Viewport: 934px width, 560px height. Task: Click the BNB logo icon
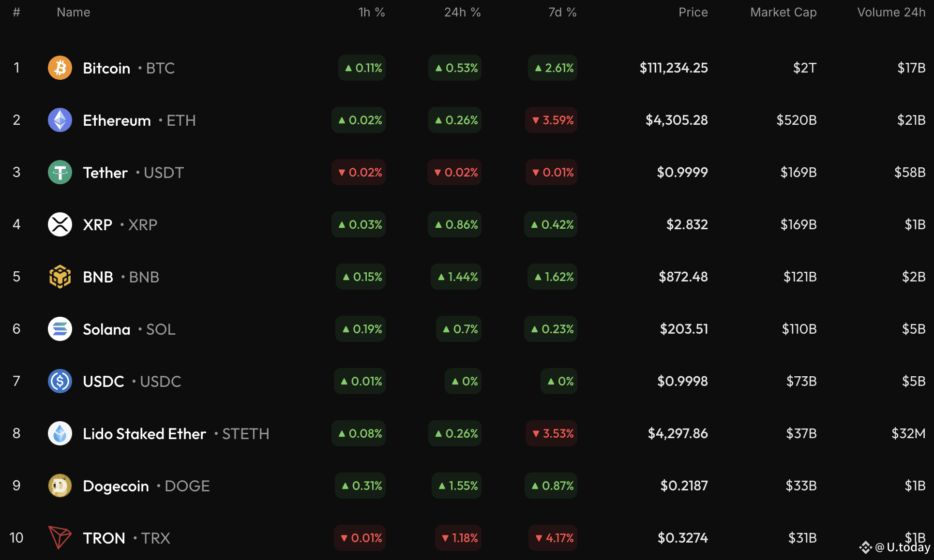[x=60, y=277]
